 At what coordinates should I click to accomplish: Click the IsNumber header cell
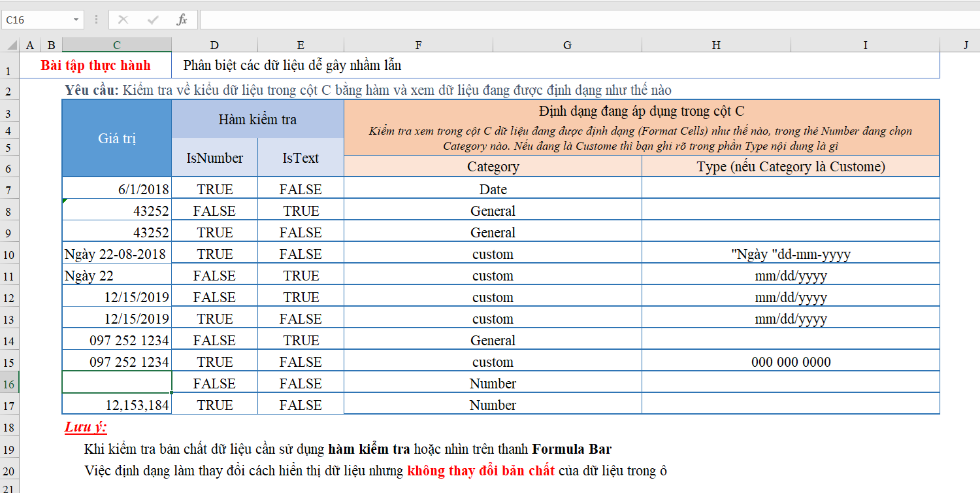click(x=214, y=158)
